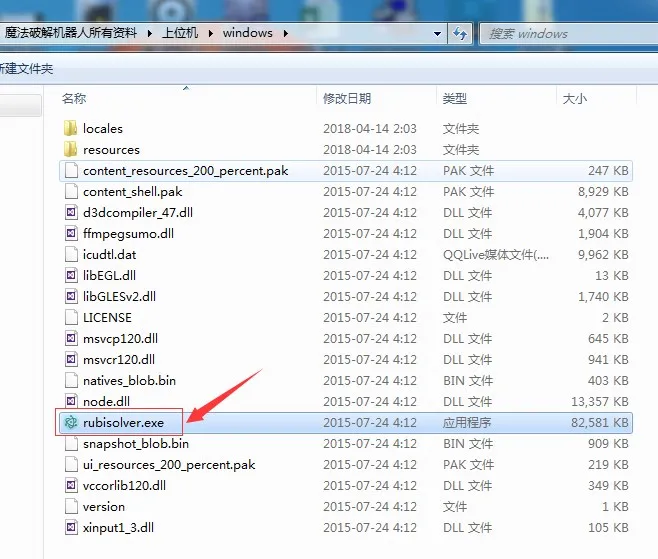This screenshot has width=658, height=559.
Task: Click the rubisolver.exe application icon
Action: coord(70,422)
